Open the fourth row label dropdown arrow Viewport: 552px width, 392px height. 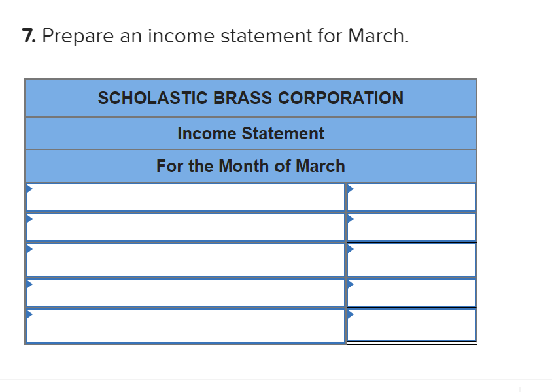tap(28, 284)
